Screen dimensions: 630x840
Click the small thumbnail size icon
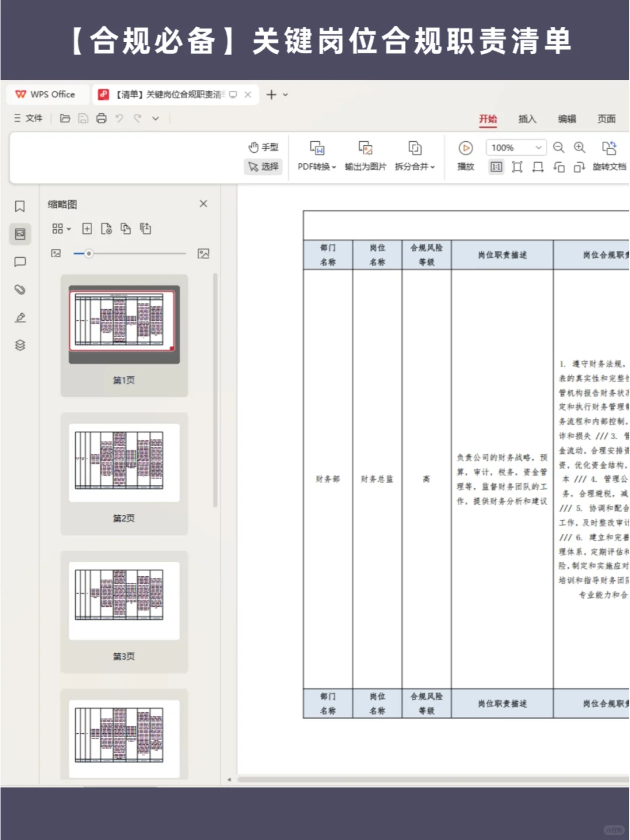tap(56, 253)
